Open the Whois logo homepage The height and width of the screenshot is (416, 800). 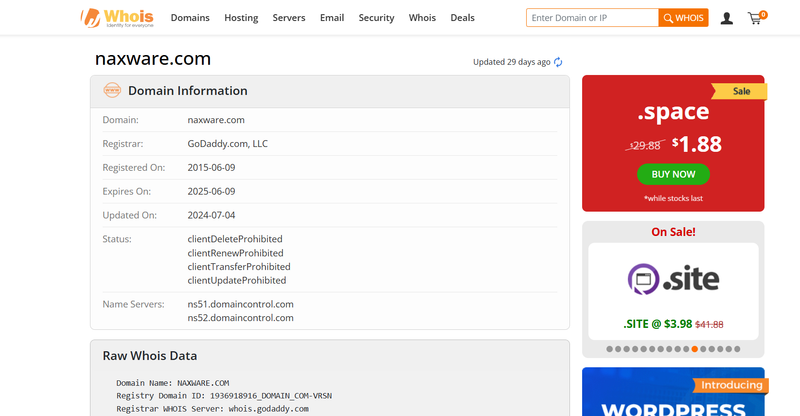[117, 18]
